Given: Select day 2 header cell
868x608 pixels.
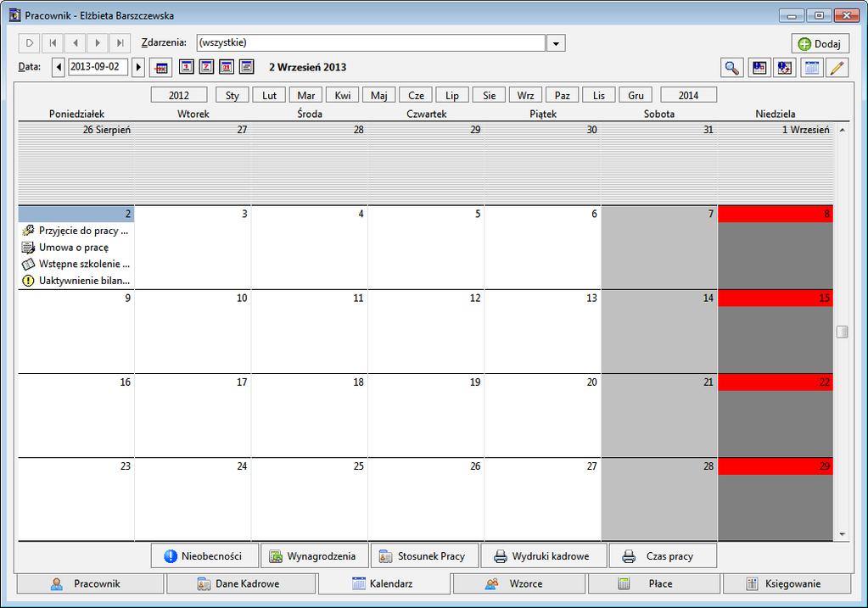Looking at the screenshot, I should pyautogui.click(x=76, y=214).
